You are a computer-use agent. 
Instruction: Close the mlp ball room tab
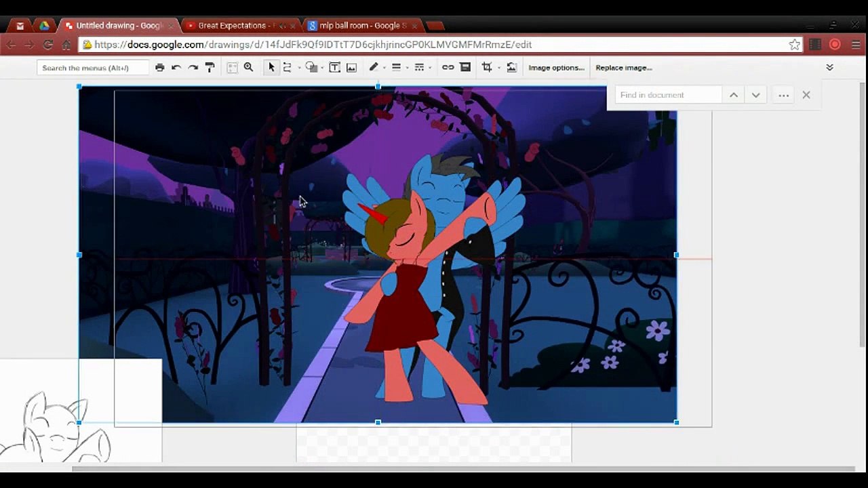(x=414, y=26)
